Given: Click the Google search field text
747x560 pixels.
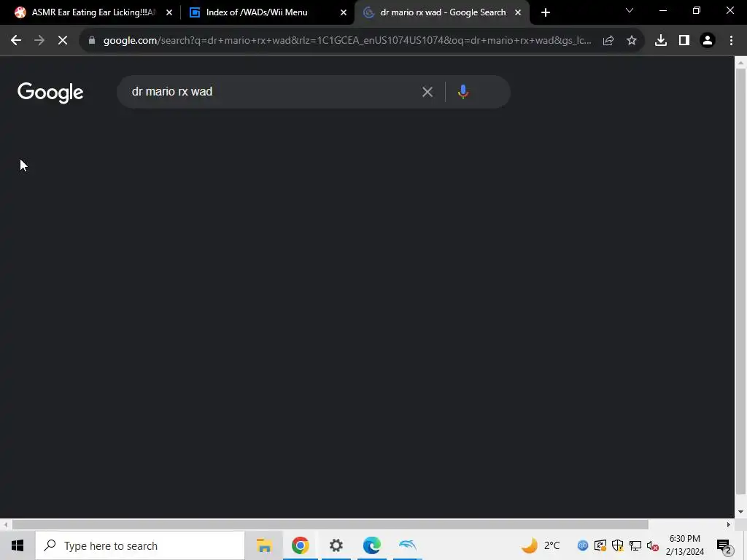Looking at the screenshot, I should 172,91.
